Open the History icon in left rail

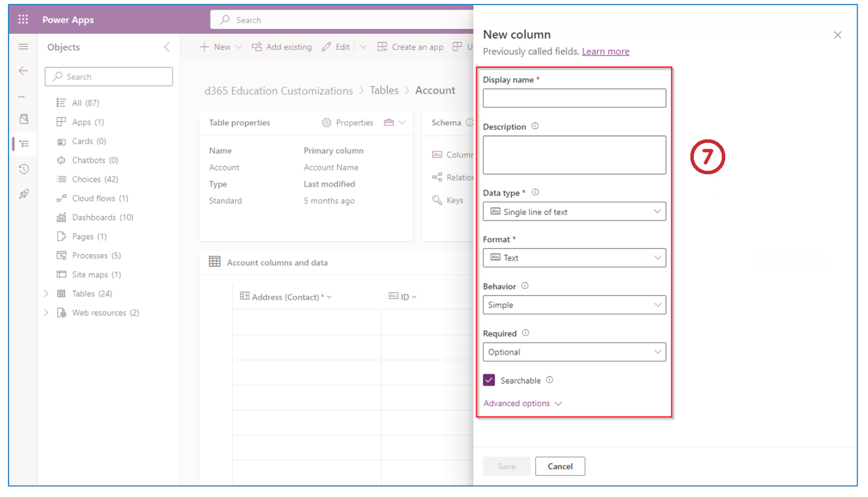[x=23, y=169]
